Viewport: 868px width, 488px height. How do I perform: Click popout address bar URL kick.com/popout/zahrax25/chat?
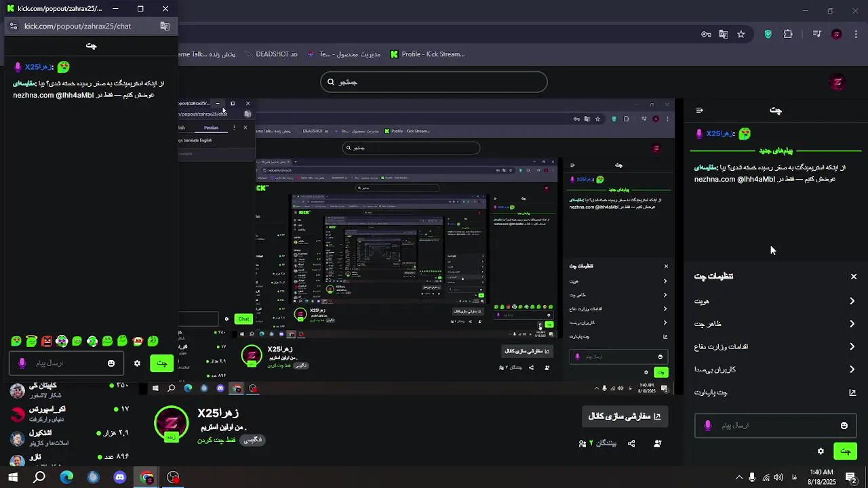pos(78,26)
